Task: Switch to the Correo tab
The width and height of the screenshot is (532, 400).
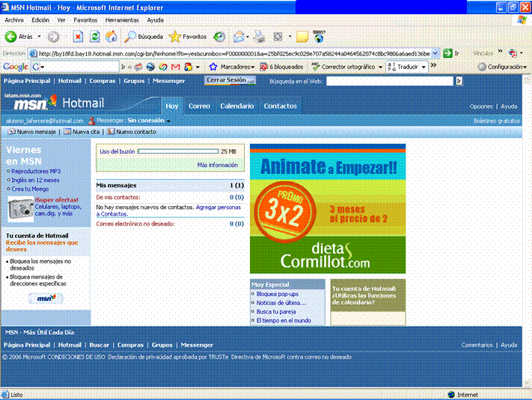Action: [199, 106]
